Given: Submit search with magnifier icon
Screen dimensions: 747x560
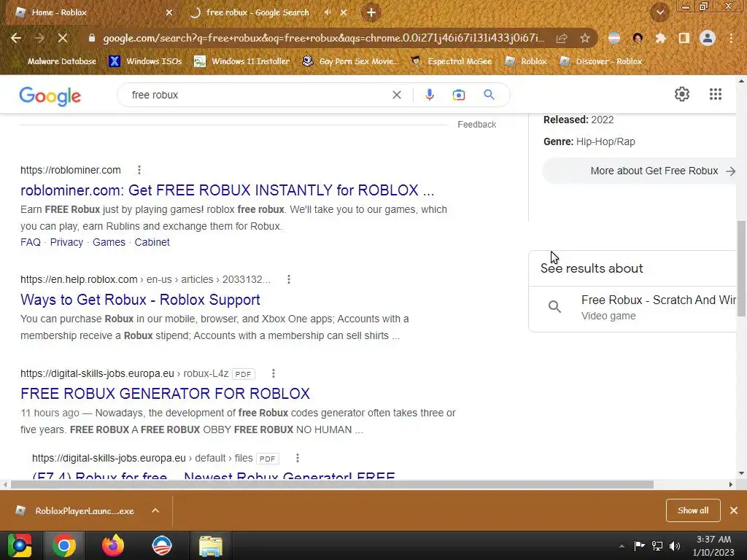Looking at the screenshot, I should tap(489, 95).
